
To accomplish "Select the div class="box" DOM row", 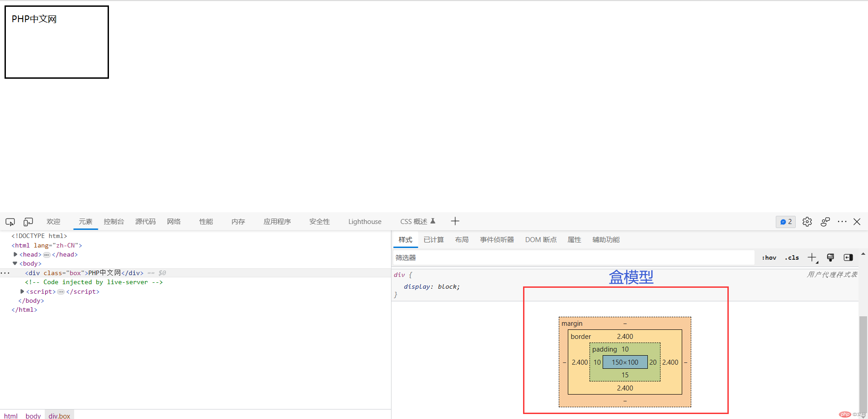I will pyautogui.click(x=195, y=273).
